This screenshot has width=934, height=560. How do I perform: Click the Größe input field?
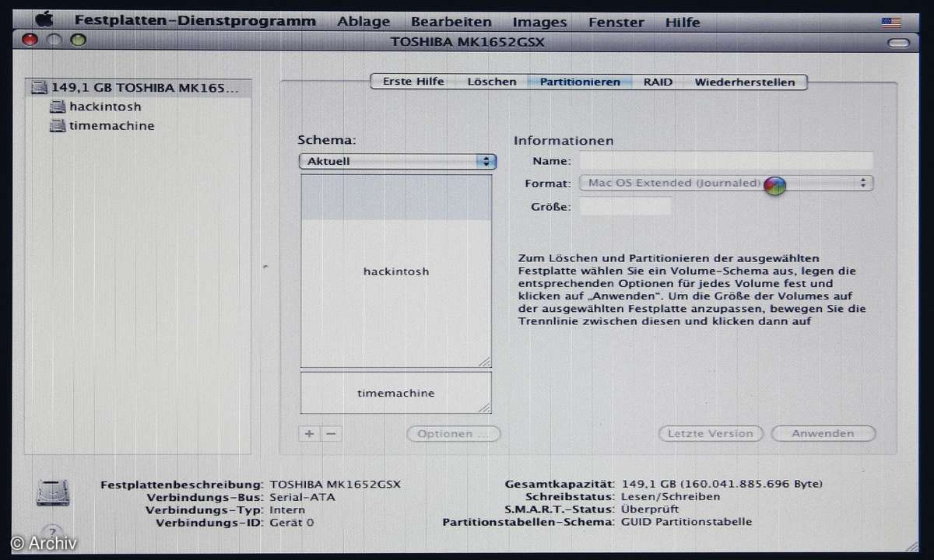[625, 207]
